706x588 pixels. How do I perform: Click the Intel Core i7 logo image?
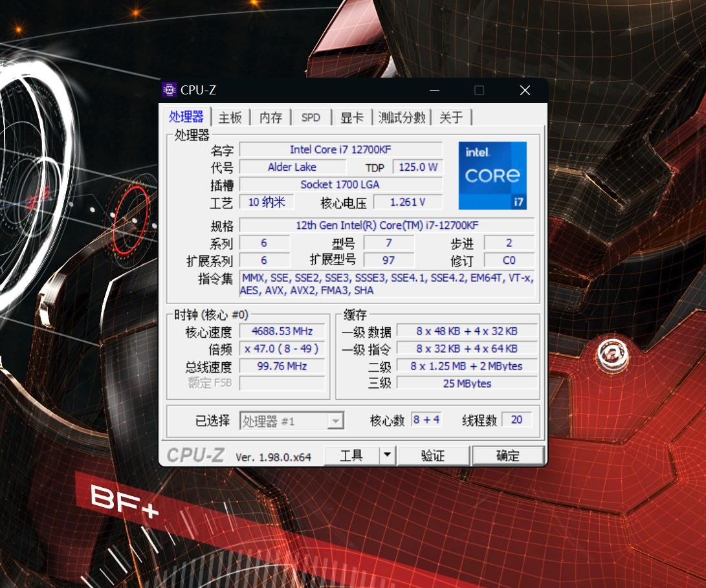tap(492, 176)
